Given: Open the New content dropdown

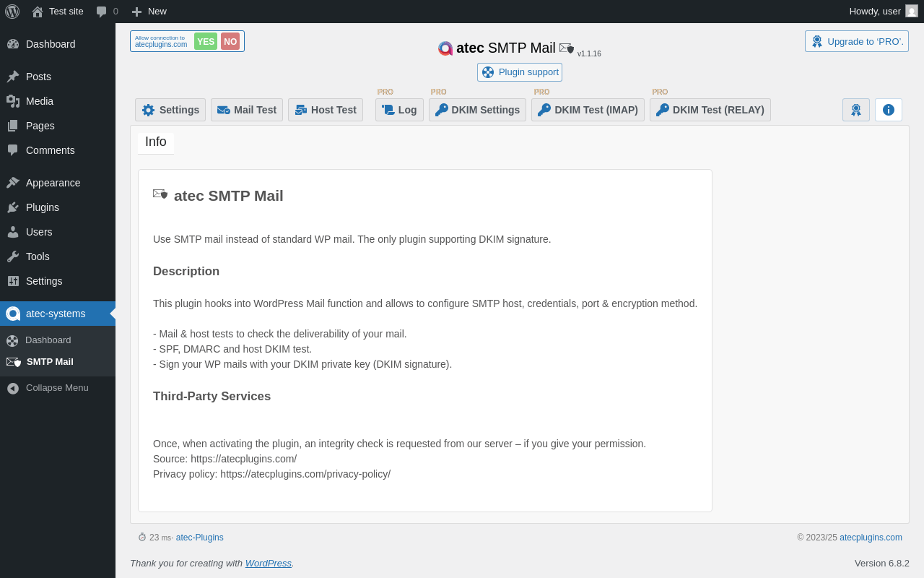Looking at the screenshot, I should click(x=149, y=12).
